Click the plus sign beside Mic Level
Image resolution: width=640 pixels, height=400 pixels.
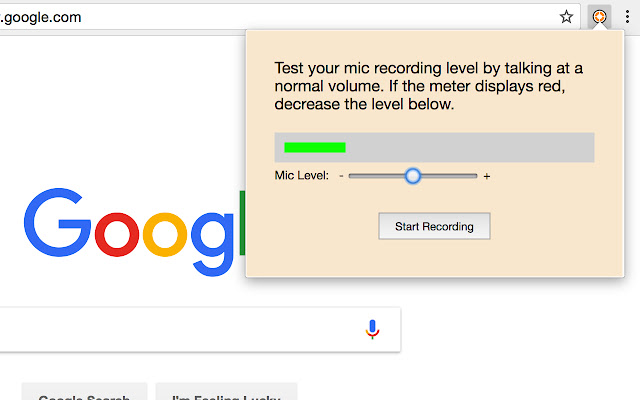coord(487,176)
